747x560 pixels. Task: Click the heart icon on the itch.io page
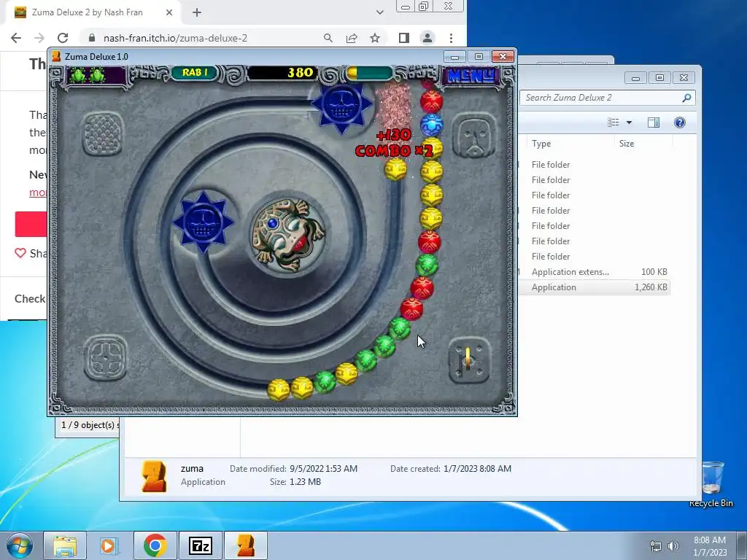point(20,253)
